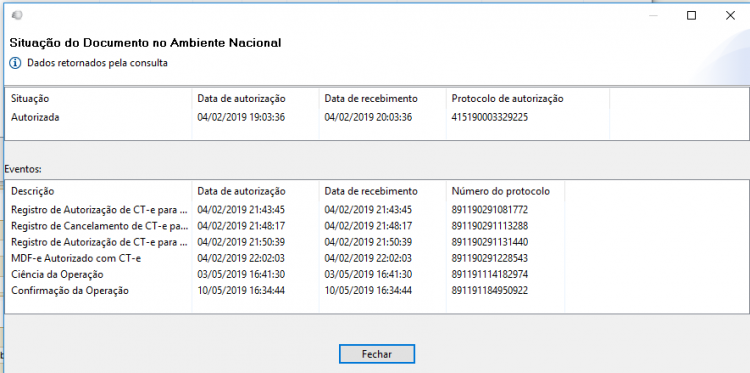The width and height of the screenshot is (750, 373).
Task: Select protocol number 891190291113288
Action: [x=490, y=226]
